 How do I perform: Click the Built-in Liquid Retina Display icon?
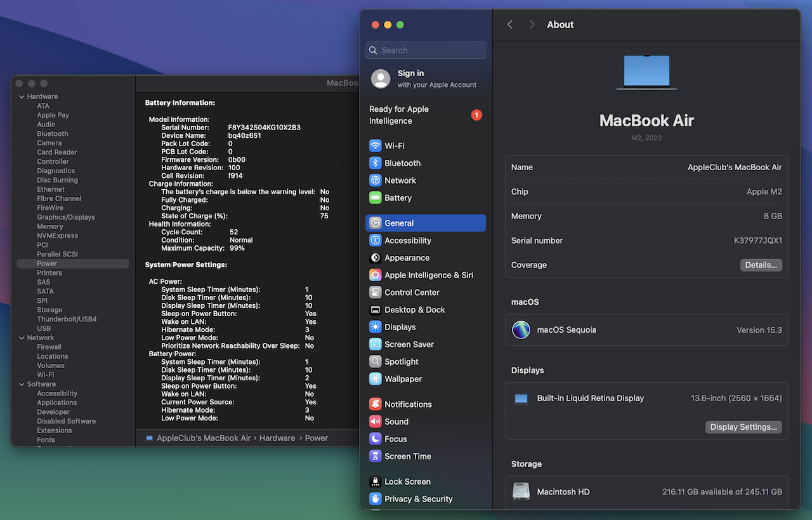tap(521, 399)
